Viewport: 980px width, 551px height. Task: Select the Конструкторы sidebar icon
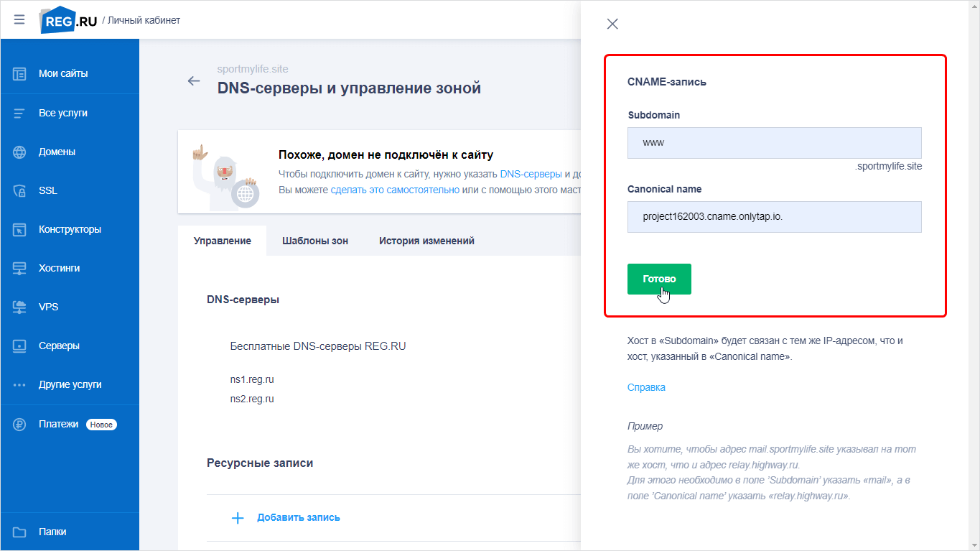19,230
